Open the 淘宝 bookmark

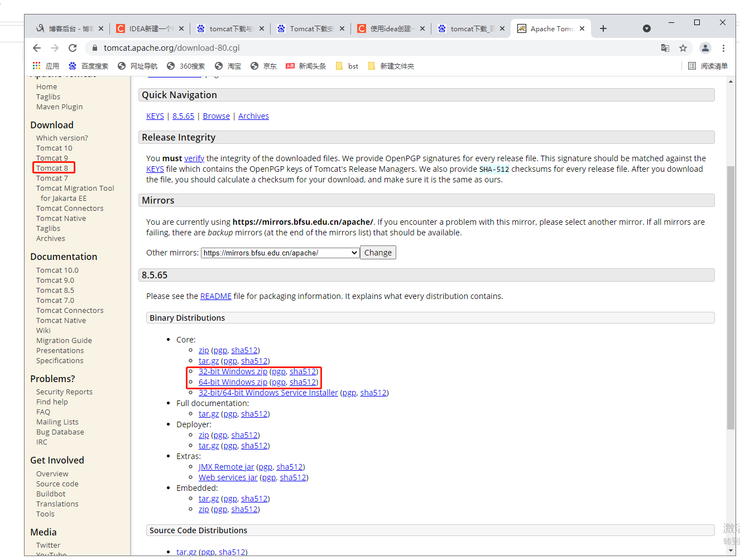pyautogui.click(x=228, y=66)
